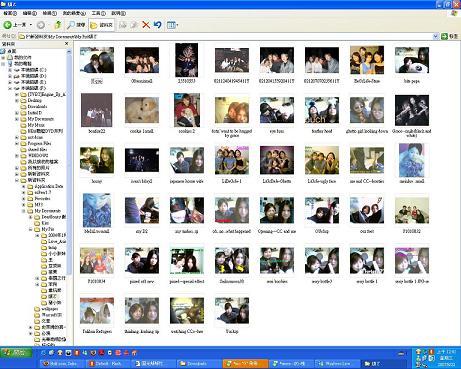This screenshot has width=461, height=369.
Task: Select My Computer (我的電腦) in the folder tree
Action: 23,63
